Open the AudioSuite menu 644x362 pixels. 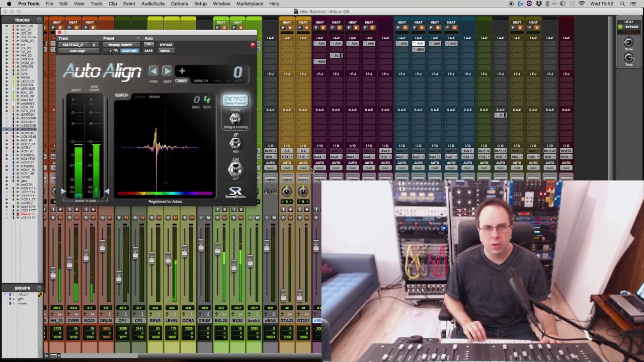[153, 4]
